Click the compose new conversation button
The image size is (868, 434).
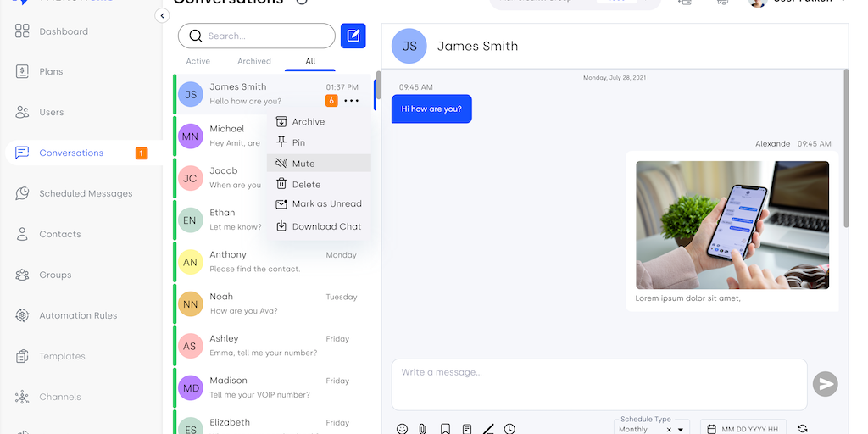tap(353, 36)
